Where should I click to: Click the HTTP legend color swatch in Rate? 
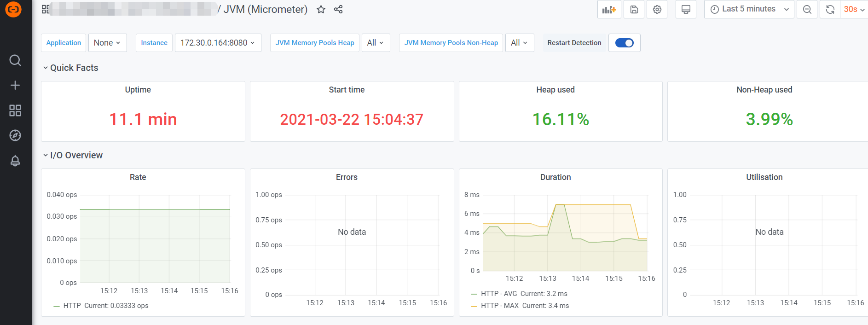coord(57,306)
